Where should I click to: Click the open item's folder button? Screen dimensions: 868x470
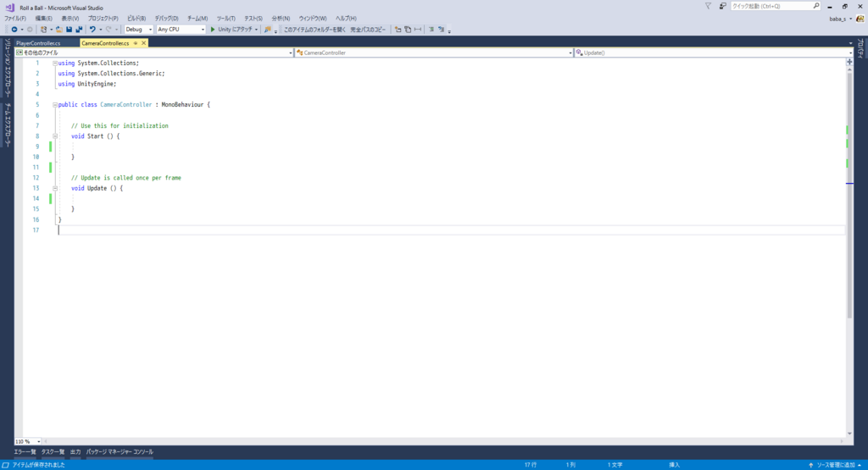pos(314,30)
